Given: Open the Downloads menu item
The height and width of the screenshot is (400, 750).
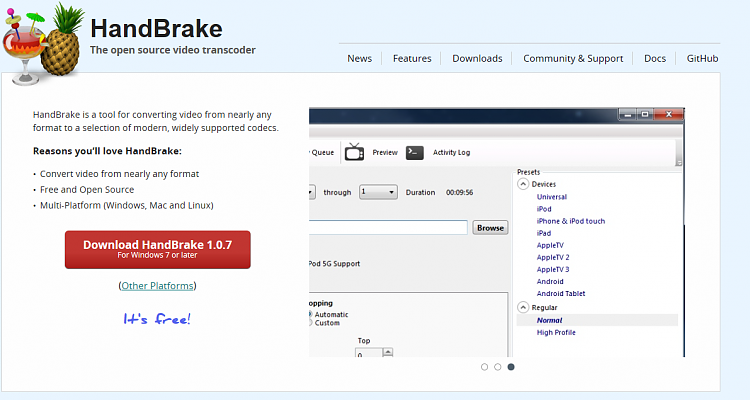Looking at the screenshot, I should click(x=477, y=58).
